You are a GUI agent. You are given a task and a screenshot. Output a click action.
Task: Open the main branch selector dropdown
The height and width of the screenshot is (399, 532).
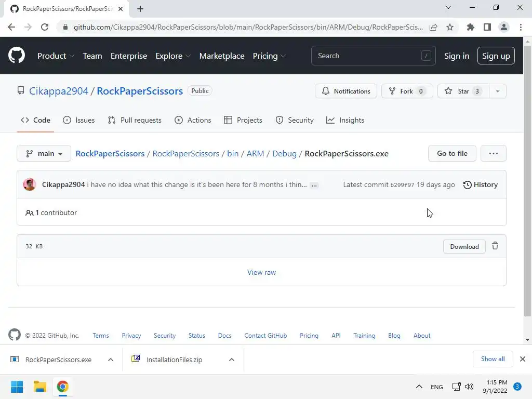(x=44, y=153)
